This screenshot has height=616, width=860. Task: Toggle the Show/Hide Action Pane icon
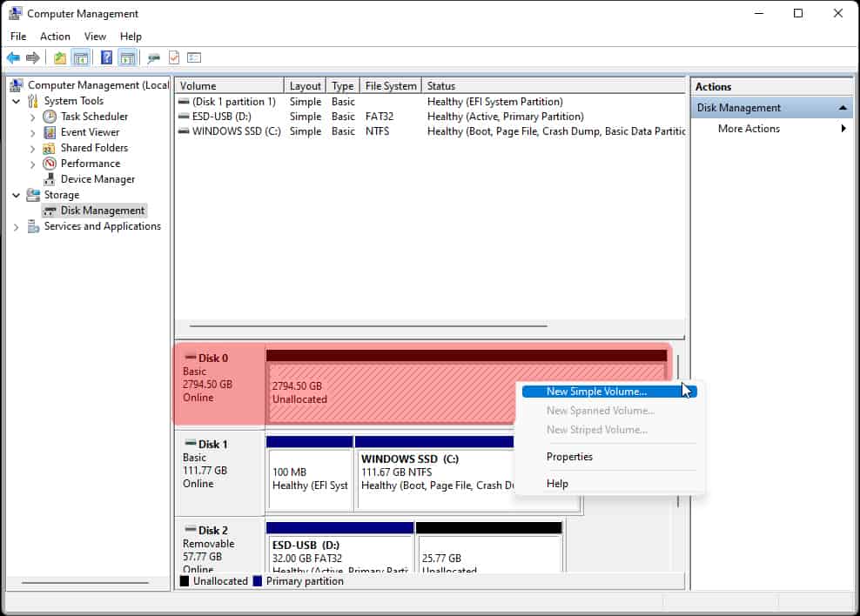[127, 57]
